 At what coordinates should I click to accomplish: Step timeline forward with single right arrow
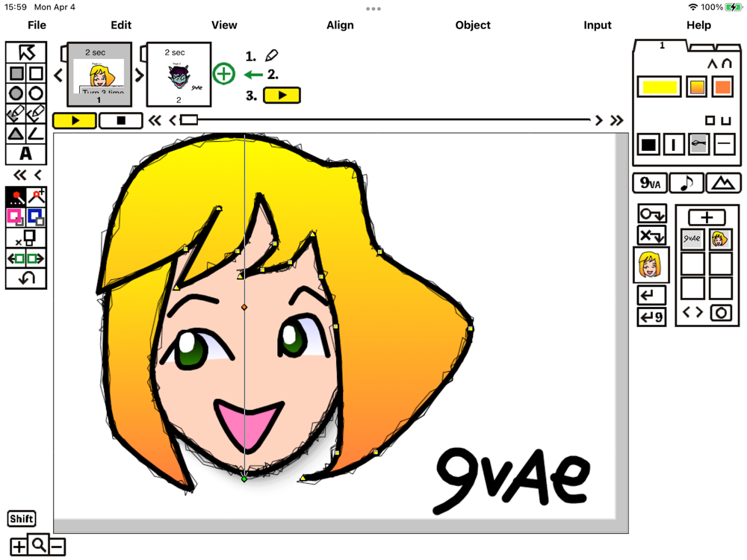[x=599, y=120]
